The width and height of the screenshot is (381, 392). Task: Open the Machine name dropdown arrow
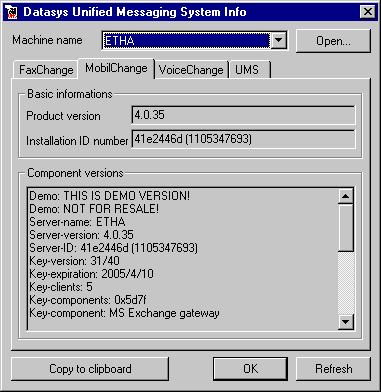tap(278, 41)
